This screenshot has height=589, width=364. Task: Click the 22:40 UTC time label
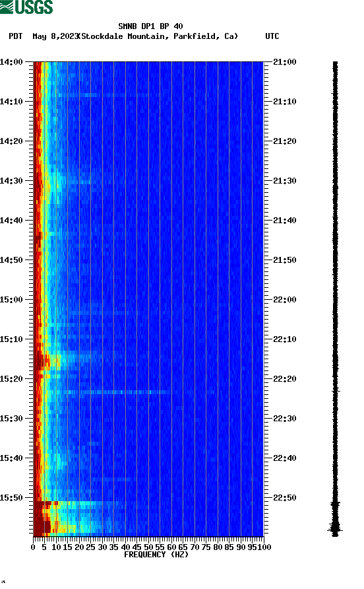click(285, 458)
